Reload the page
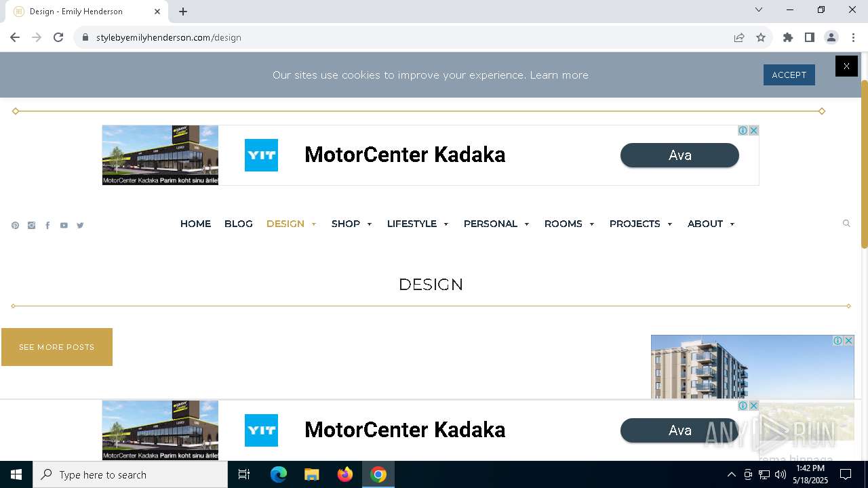 (x=58, y=37)
